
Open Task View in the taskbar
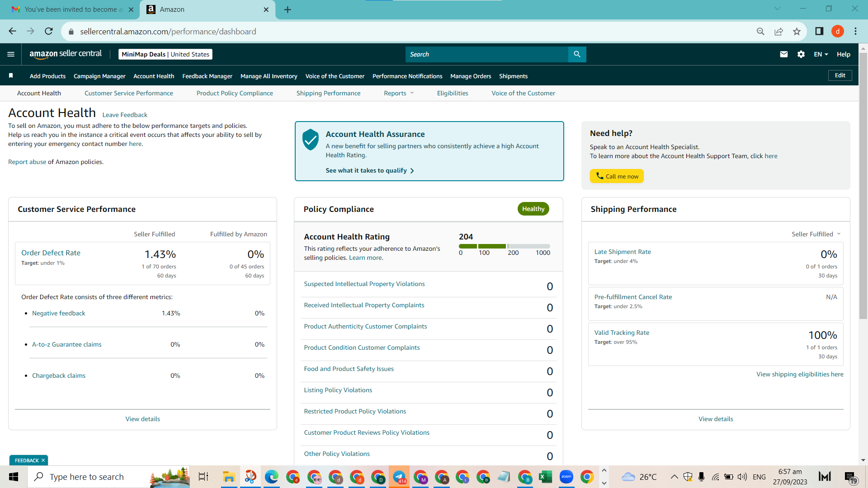point(203,477)
